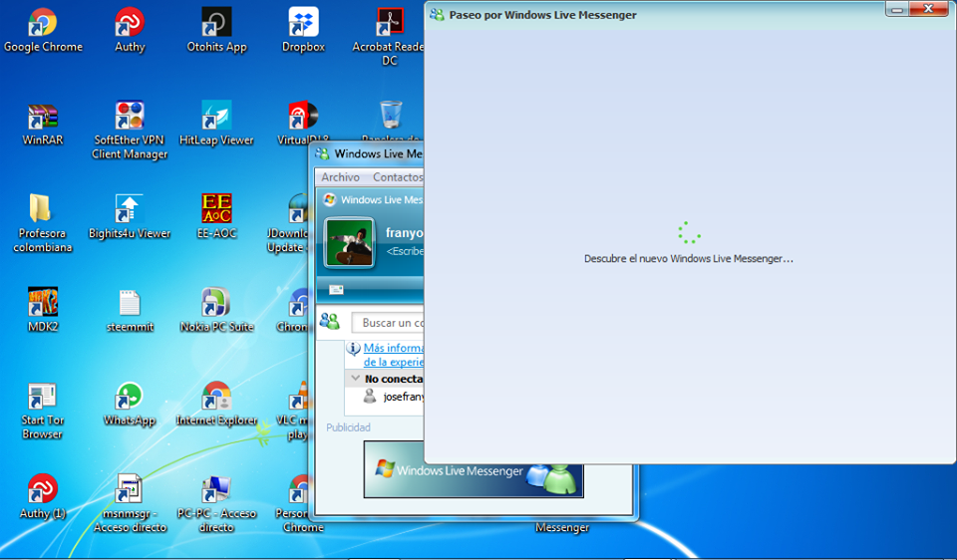
Task: Open the Más información link
Action: coord(393,355)
